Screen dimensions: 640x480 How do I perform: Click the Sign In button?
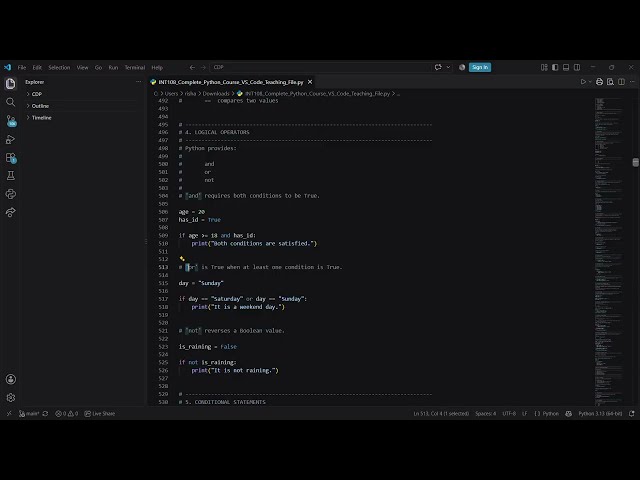480,67
